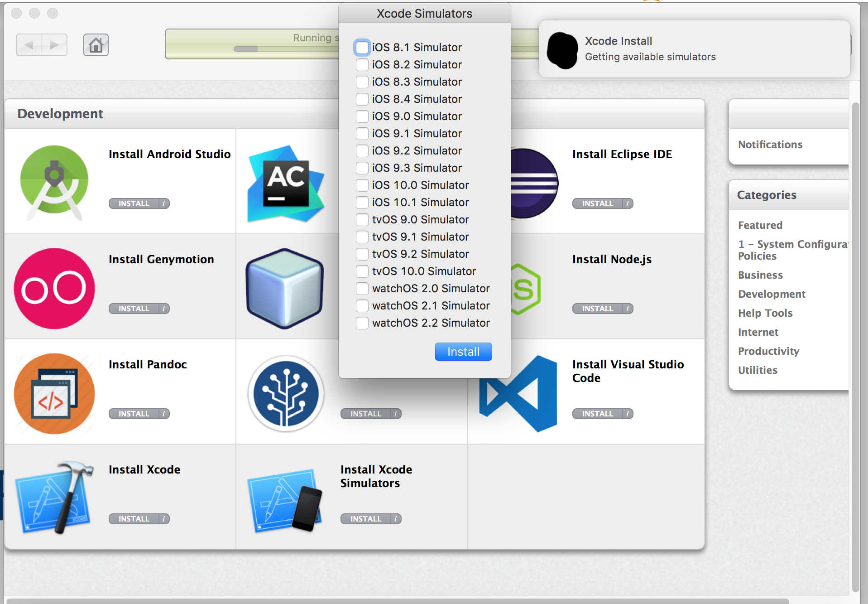Image resolution: width=868 pixels, height=604 pixels.
Task: Enable the iOS 10.1 Simulator checkbox
Action: tap(362, 203)
